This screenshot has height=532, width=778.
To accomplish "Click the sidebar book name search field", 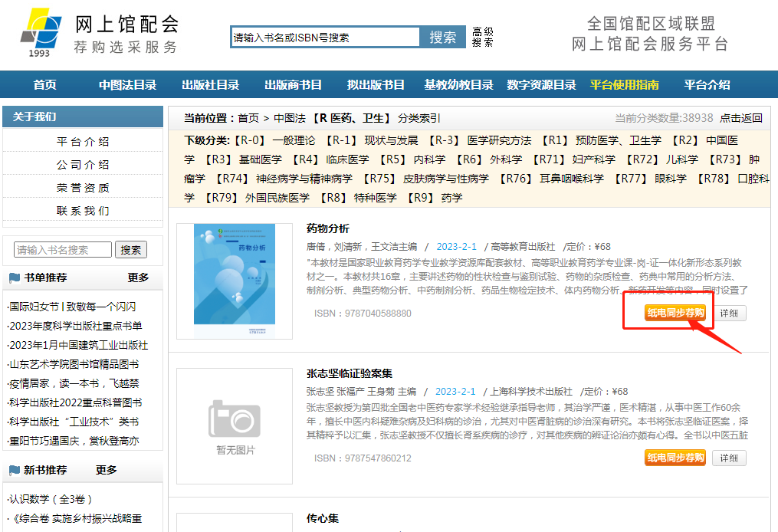I will coord(63,250).
